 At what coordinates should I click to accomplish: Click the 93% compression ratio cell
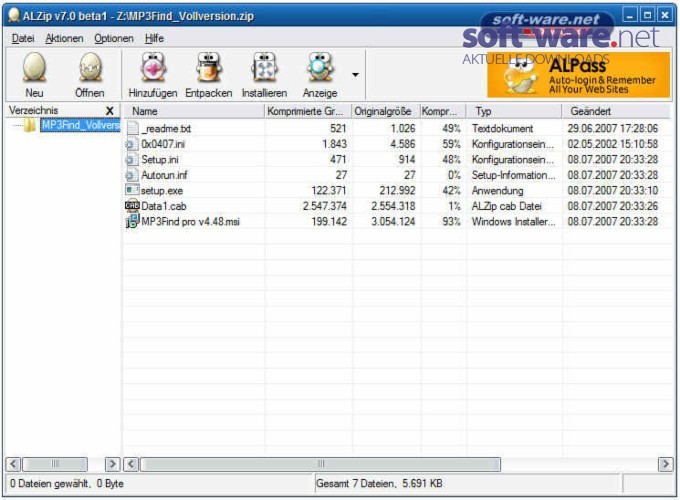pyautogui.click(x=451, y=222)
